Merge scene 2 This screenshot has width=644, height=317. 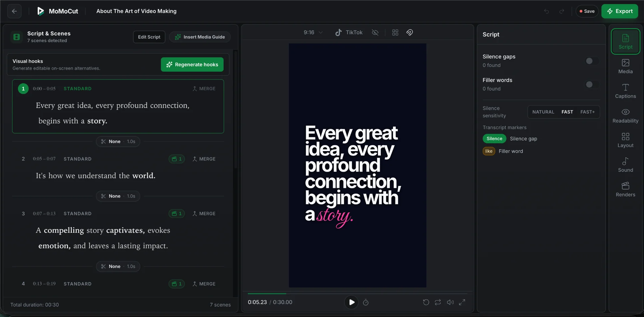(x=204, y=159)
